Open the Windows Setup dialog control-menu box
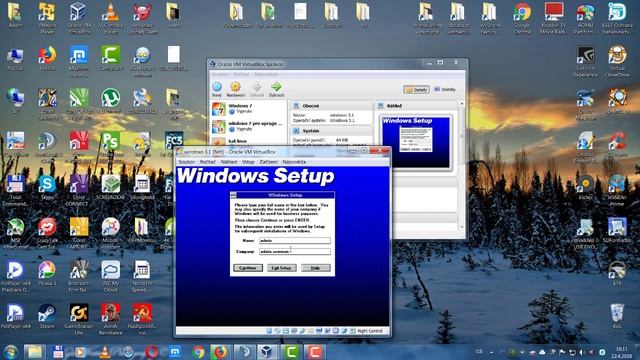Image resolution: width=640 pixels, height=360 pixels. (x=233, y=195)
